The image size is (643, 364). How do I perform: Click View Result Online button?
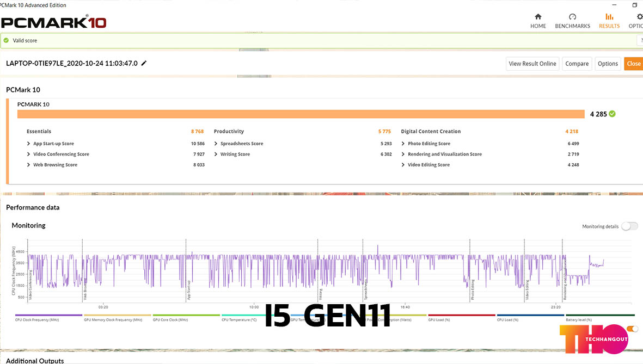tap(532, 64)
